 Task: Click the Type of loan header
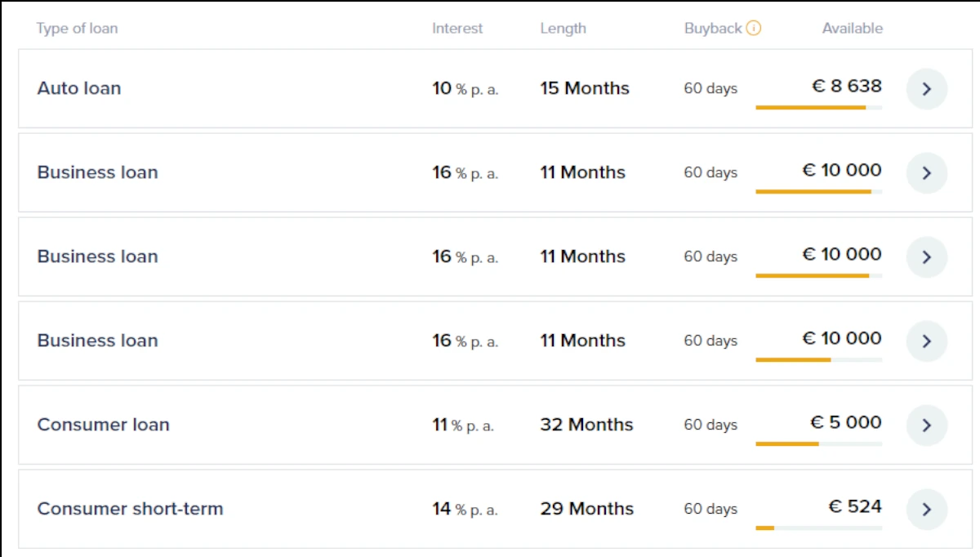coord(78,29)
